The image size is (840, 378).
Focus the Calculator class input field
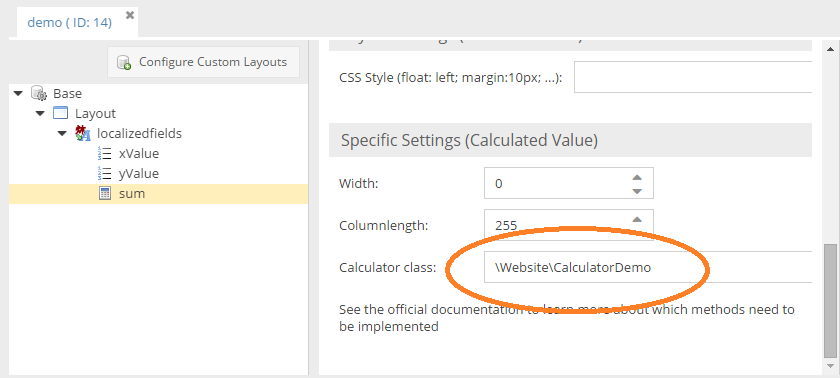[x=648, y=267]
